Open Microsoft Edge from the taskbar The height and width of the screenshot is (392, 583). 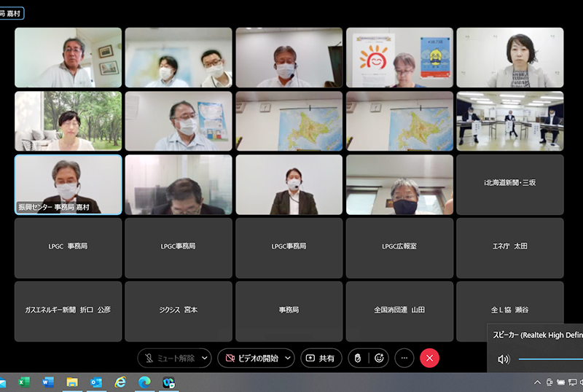coord(144,382)
